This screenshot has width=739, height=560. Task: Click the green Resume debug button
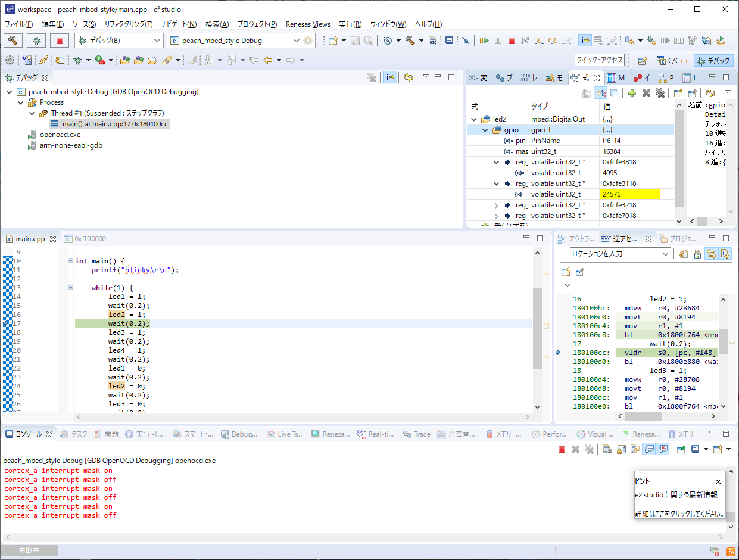point(485,41)
